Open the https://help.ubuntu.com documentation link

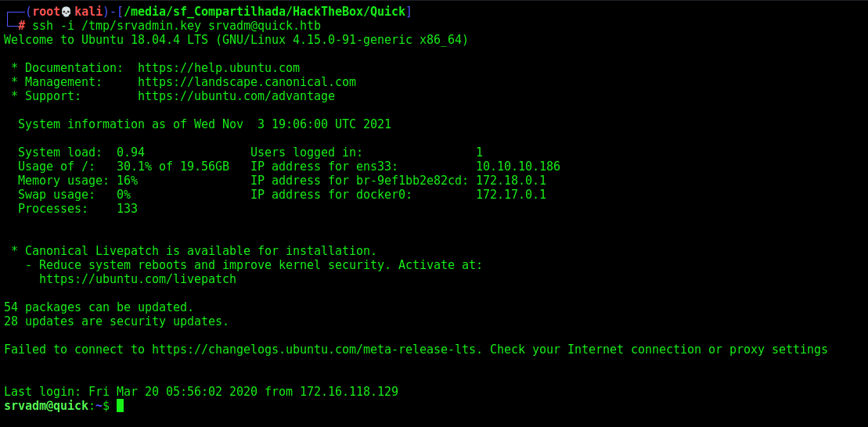pyautogui.click(x=218, y=68)
